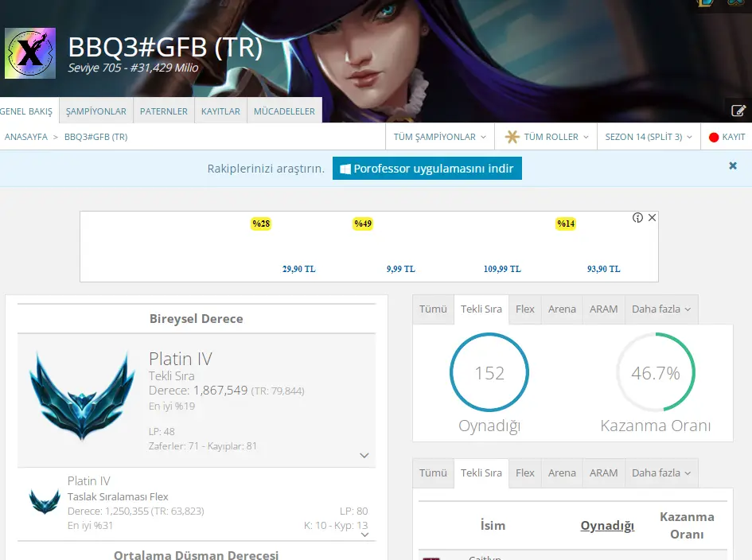Screen dimensions: 752x560
Task: Expand the Tekli Sıra rank details chevron
Action: [364, 455]
